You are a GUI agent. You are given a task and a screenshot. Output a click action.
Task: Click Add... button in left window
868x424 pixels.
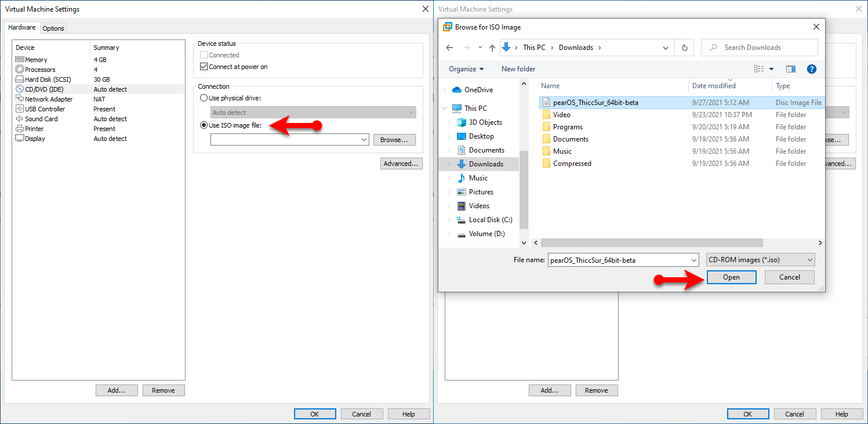[117, 390]
